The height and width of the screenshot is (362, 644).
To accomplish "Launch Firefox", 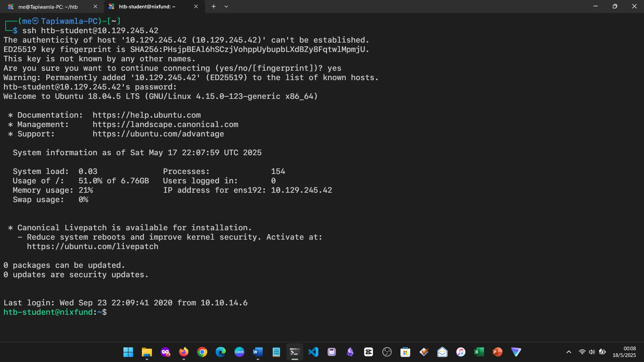I will click(x=184, y=352).
